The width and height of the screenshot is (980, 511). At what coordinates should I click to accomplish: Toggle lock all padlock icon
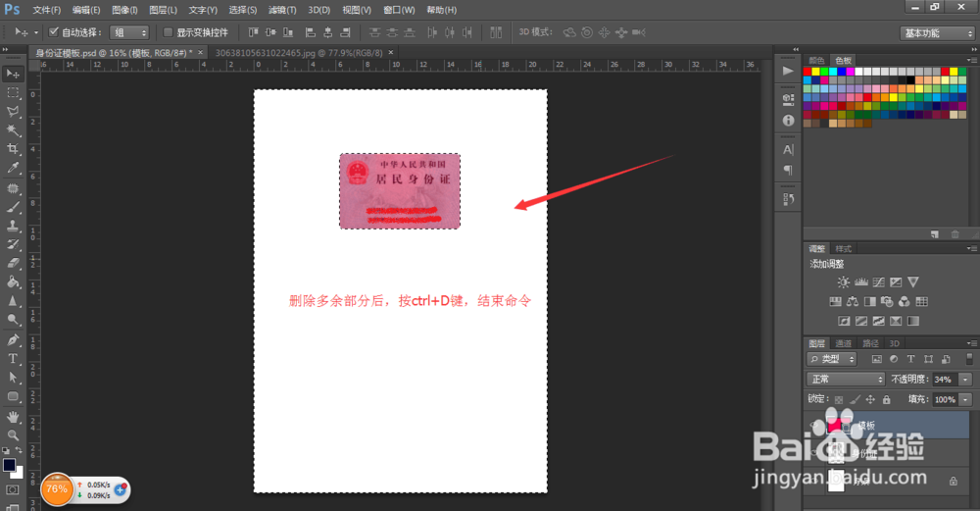[886, 399]
